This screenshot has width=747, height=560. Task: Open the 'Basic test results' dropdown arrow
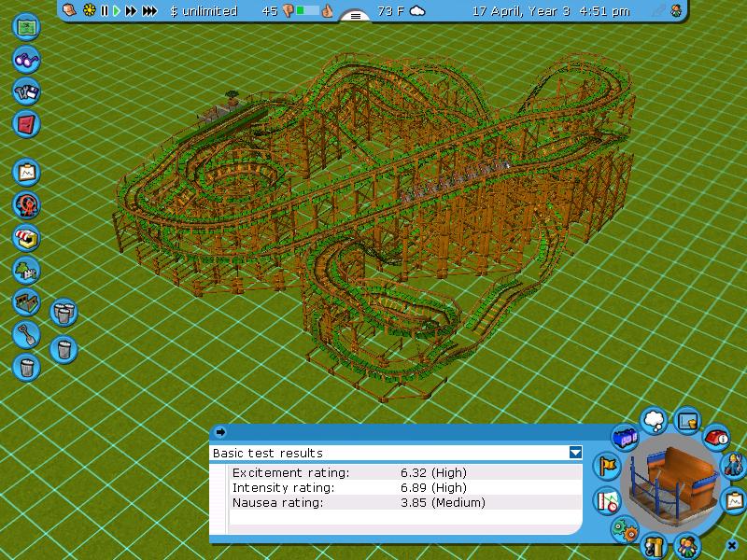click(575, 453)
